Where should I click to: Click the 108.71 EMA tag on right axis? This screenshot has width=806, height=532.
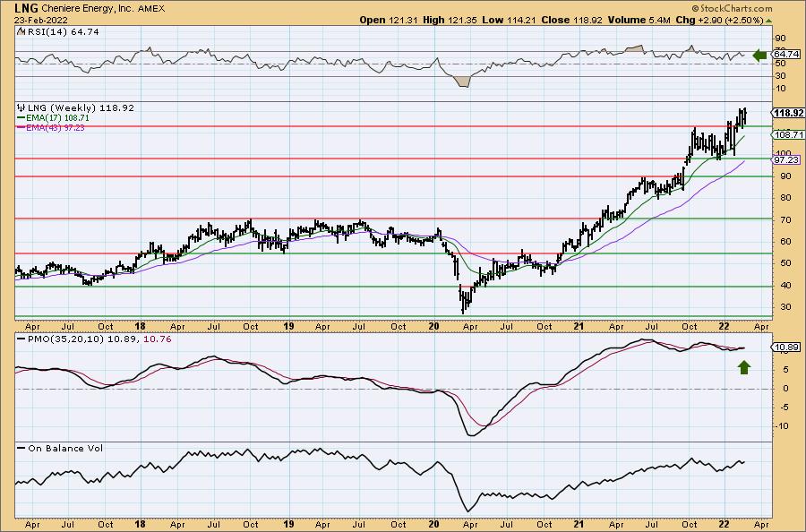788,134
